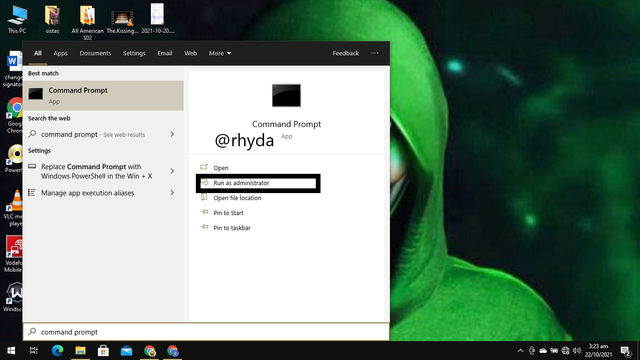Select the All American S02 folder
This screenshot has height=360, width=640.
pos(87,22)
